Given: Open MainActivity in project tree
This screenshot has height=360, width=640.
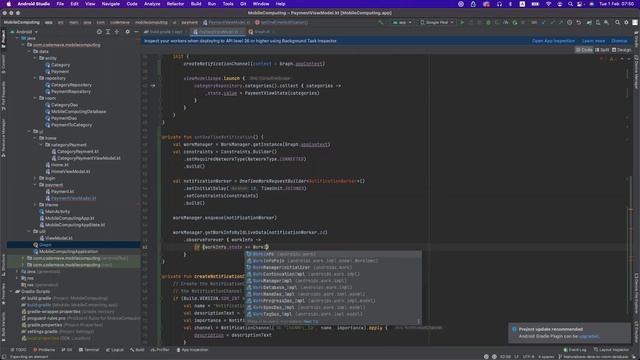Looking at the screenshot, I should tap(58, 211).
